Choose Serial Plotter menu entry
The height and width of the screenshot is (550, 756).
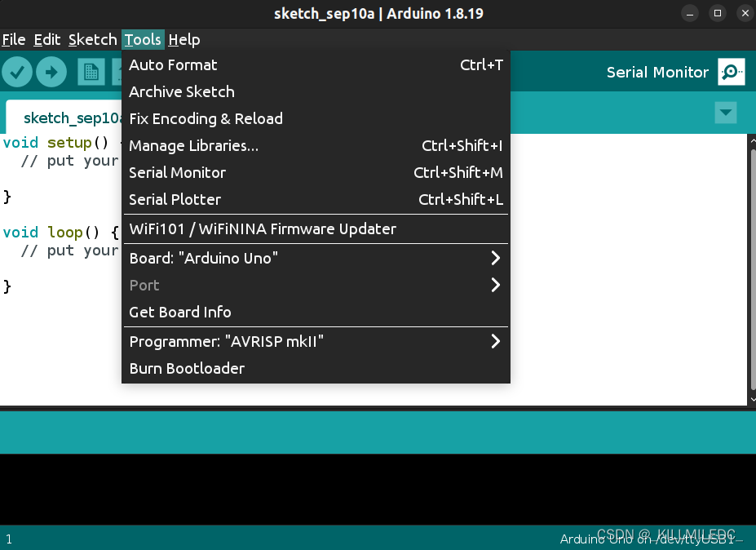316,199
